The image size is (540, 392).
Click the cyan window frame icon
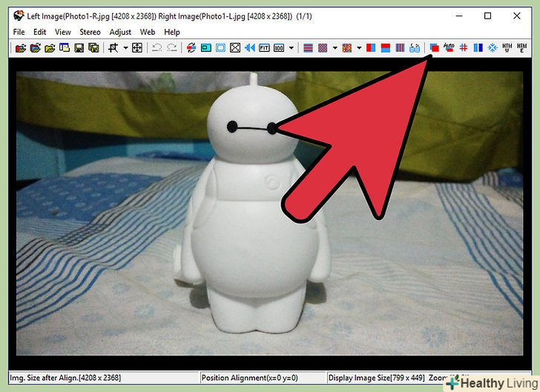206,48
